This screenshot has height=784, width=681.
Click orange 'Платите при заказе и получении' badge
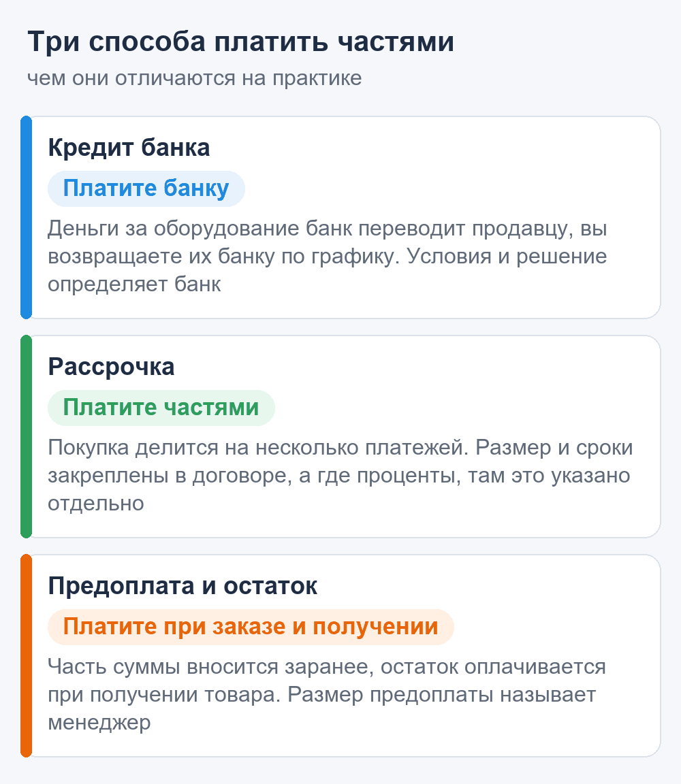coord(251,627)
